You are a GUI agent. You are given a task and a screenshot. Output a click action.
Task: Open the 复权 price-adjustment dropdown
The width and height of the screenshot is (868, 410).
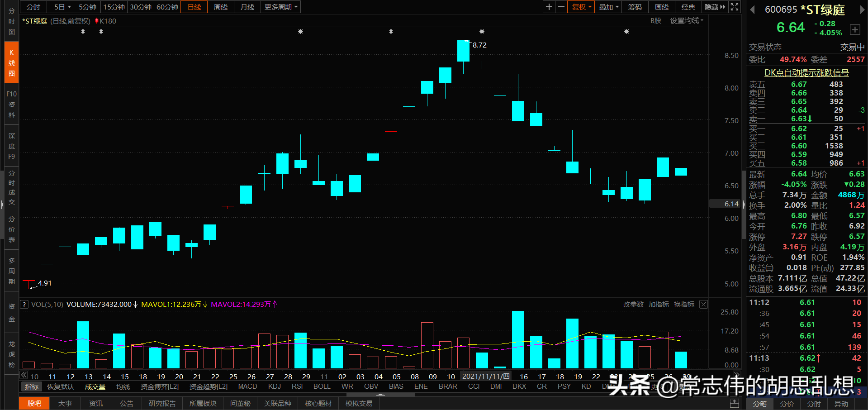(581, 7)
